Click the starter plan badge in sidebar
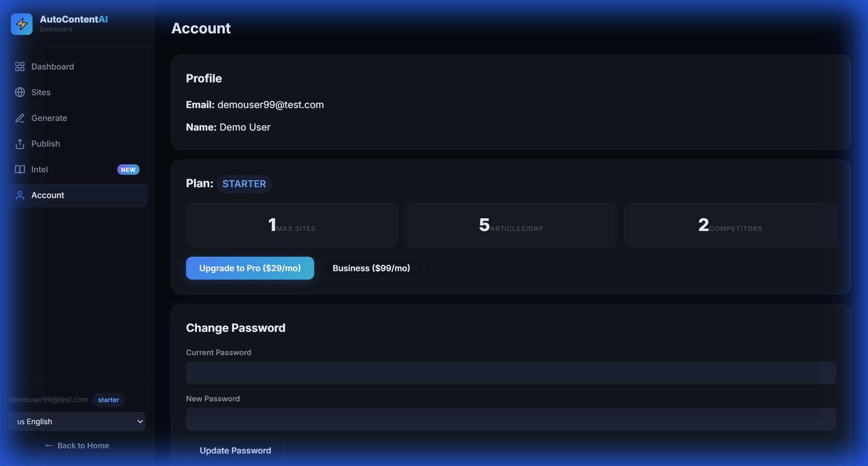Viewport: 868px width, 466px height. coord(108,400)
